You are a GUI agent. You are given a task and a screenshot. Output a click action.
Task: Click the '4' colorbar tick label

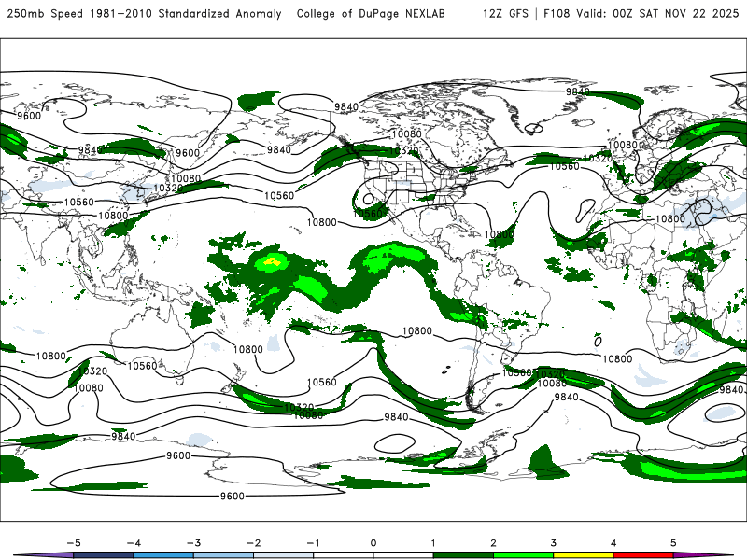point(613,543)
